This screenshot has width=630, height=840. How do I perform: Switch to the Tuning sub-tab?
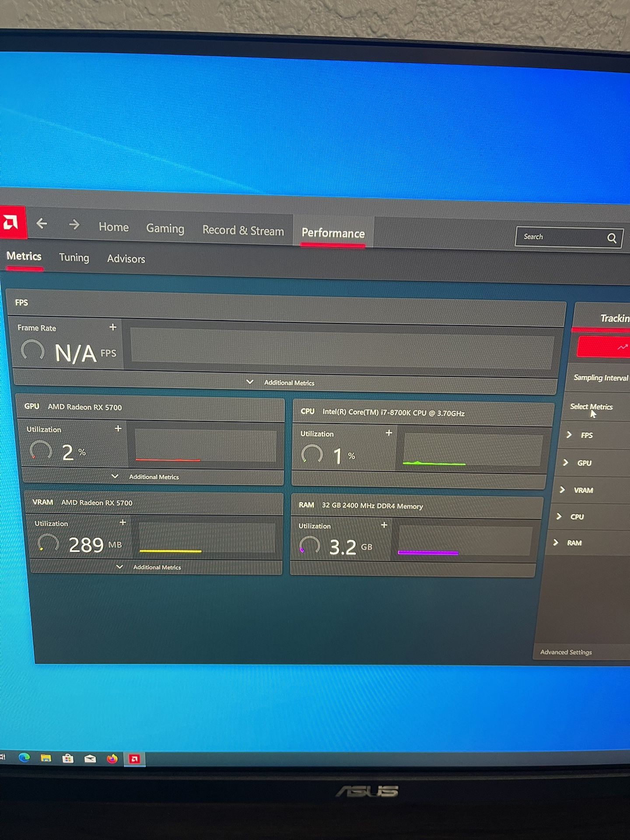click(x=74, y=257)
